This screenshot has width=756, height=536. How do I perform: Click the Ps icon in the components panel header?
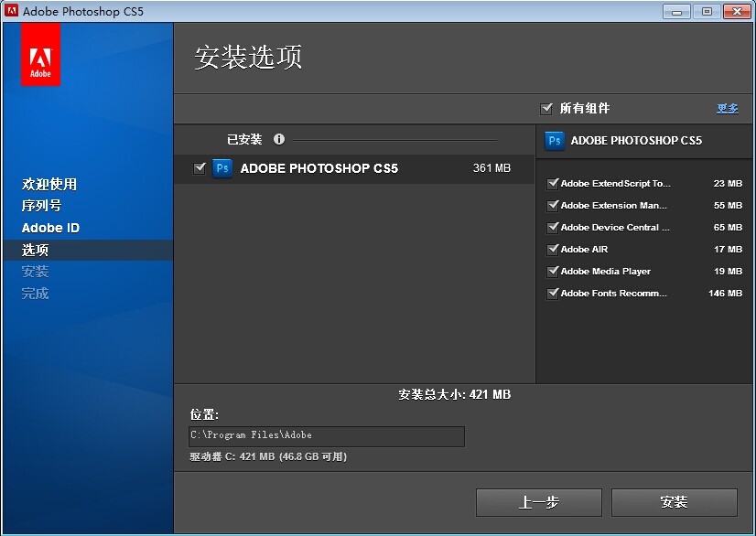[x=555, y=142]
